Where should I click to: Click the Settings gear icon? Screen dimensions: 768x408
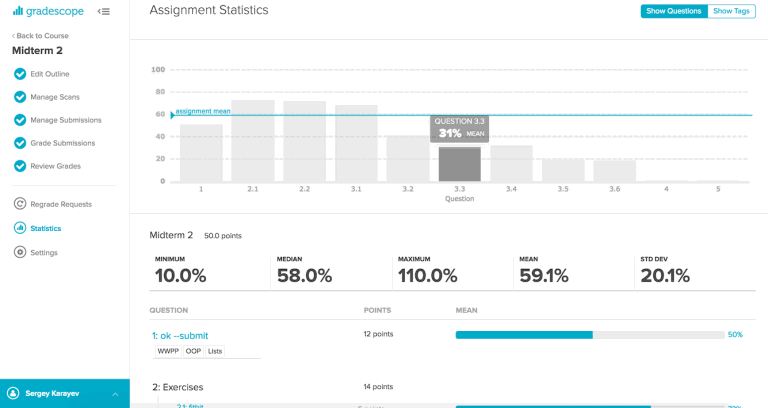tap(20, 252)
